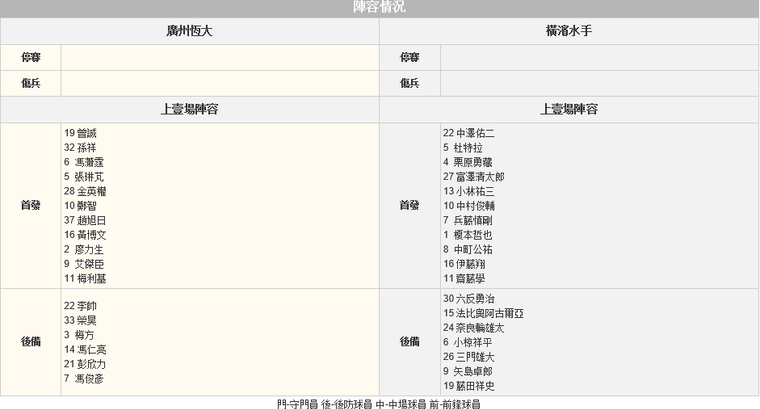Image resolution: width=760 pixels, height=409 pixels.
Task: Select substitute 30 六反勇治
Action: pos(469,299)
